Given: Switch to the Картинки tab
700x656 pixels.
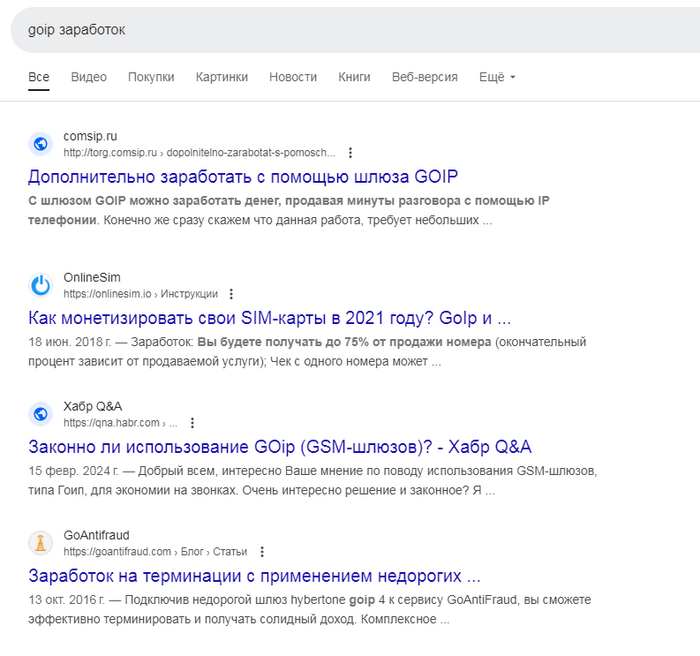Looking at the screenshot, I should (x=222, y=77).
